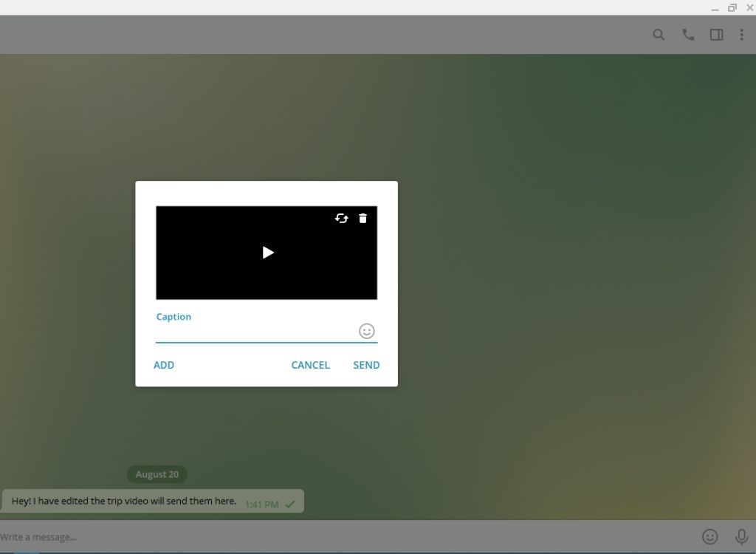756x554 pixels.
Task: Click the Caption input field
Action: 251,331
